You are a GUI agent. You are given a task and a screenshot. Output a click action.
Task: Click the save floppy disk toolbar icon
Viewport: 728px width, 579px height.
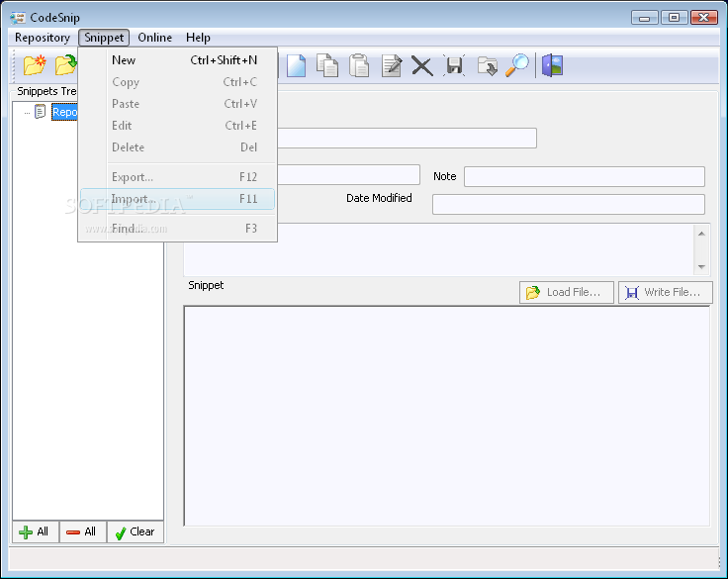click(x=454, y=65)
